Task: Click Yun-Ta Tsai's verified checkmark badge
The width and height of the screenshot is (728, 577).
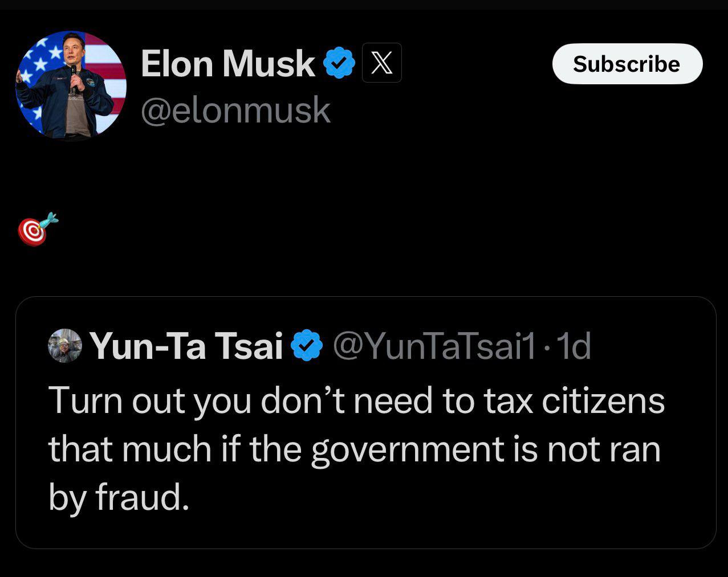Action: tap(307, 345)
